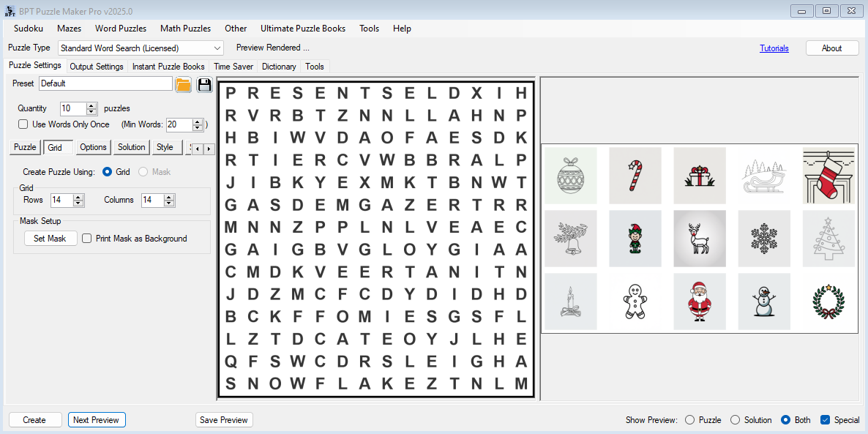Check Print Mask as Background
Screen dimensions: 868x434
86,238
